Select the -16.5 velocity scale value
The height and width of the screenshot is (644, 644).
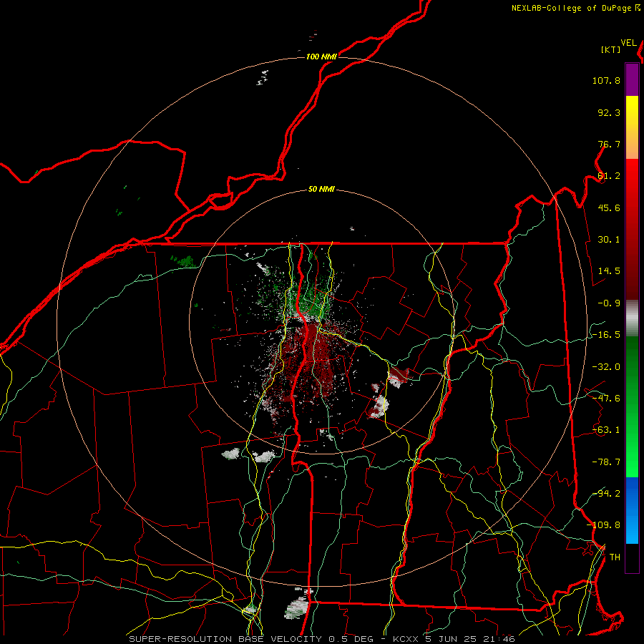click(606, 335)
